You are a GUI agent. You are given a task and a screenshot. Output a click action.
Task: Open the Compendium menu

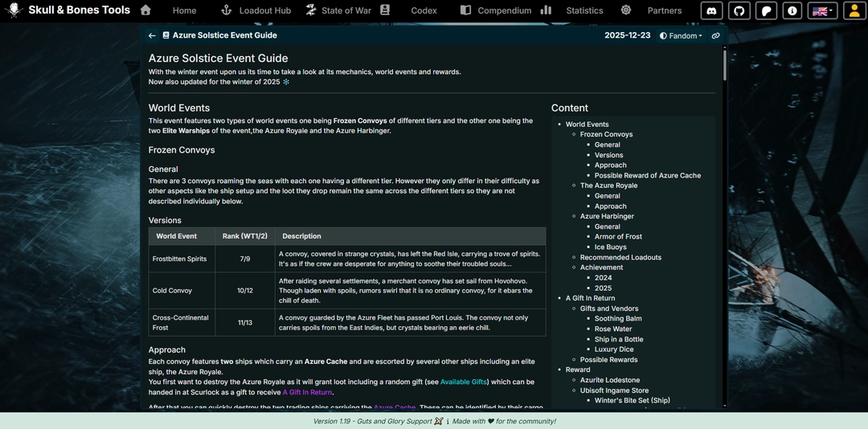point(495,10)
